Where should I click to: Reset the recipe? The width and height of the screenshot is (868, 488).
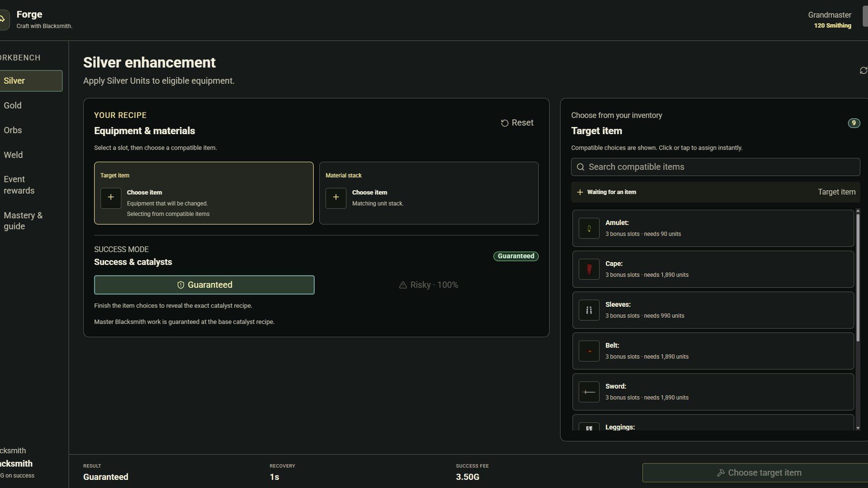(x=517, y=123)
